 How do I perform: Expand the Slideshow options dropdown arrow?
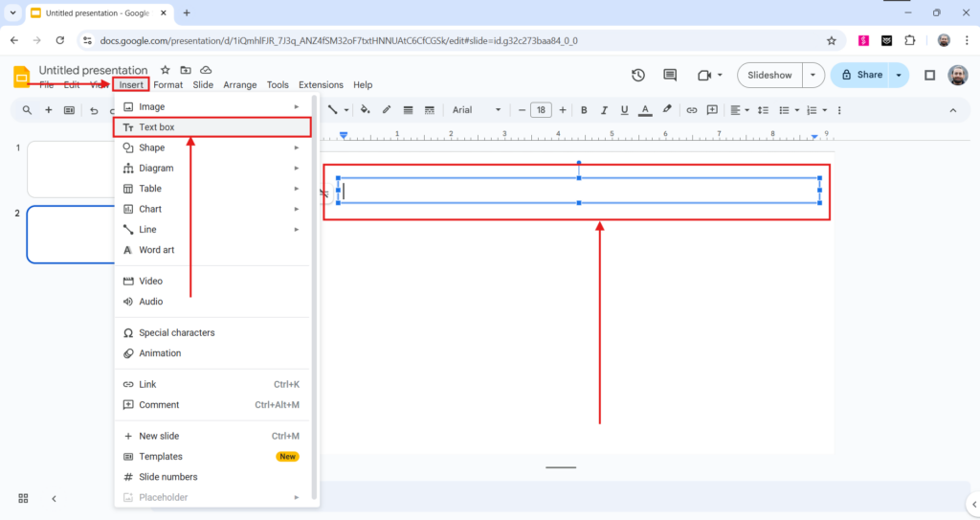[x=813, y=75]
